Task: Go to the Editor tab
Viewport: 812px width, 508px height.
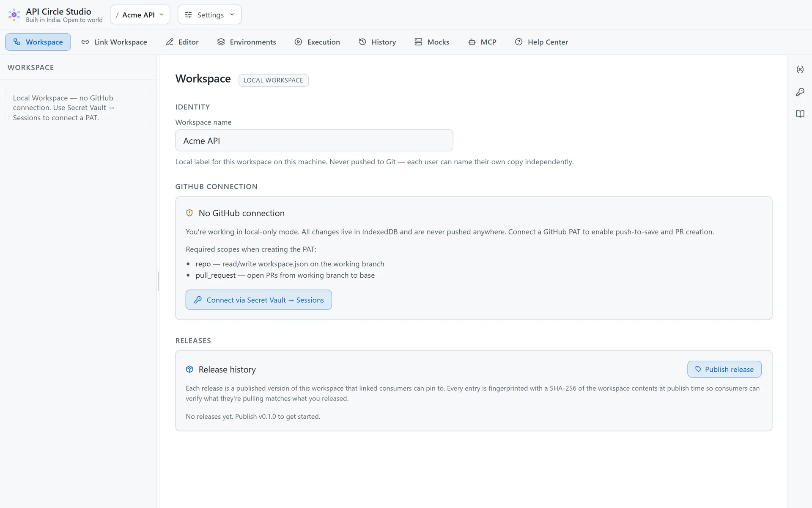Action: click(182, 42)
